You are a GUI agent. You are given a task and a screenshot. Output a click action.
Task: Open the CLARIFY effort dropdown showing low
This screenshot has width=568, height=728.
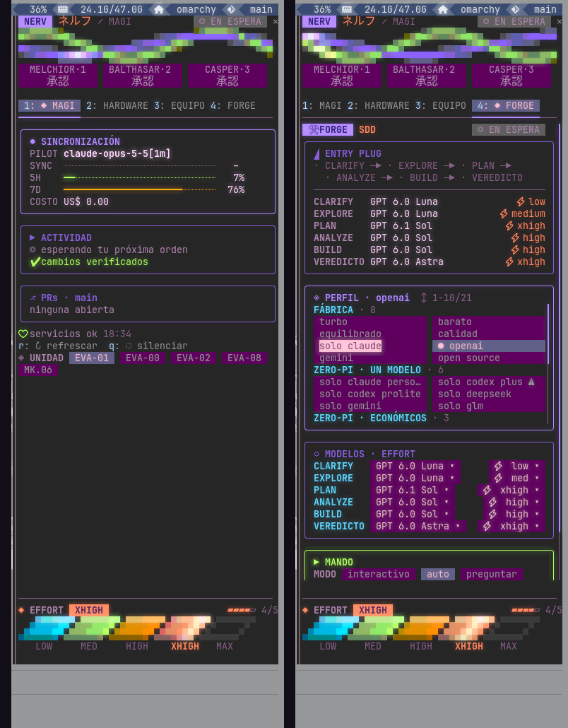tap(517, 466)
